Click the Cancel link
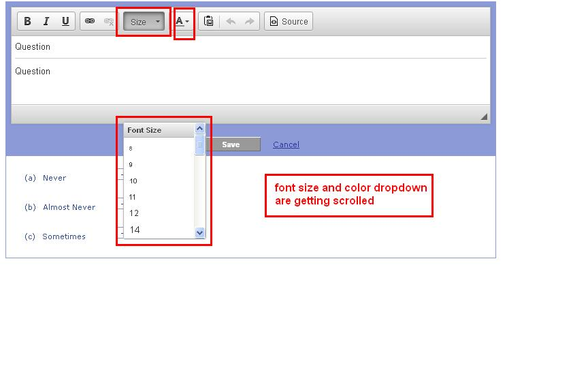Image resolution: width=588 pixels, height=368 pixels. click(286, 144)
